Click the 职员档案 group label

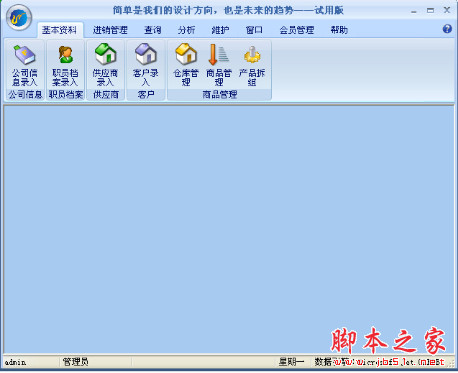66,95
